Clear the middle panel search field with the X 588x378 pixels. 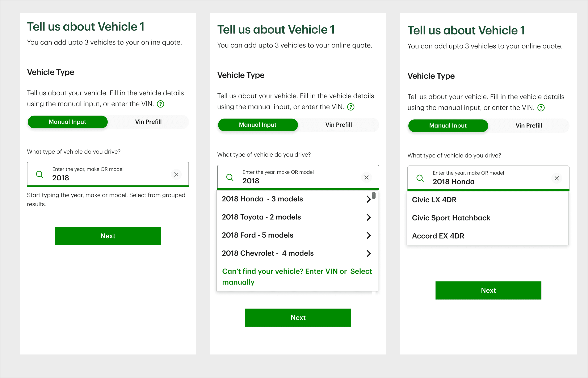click(367, 177)
